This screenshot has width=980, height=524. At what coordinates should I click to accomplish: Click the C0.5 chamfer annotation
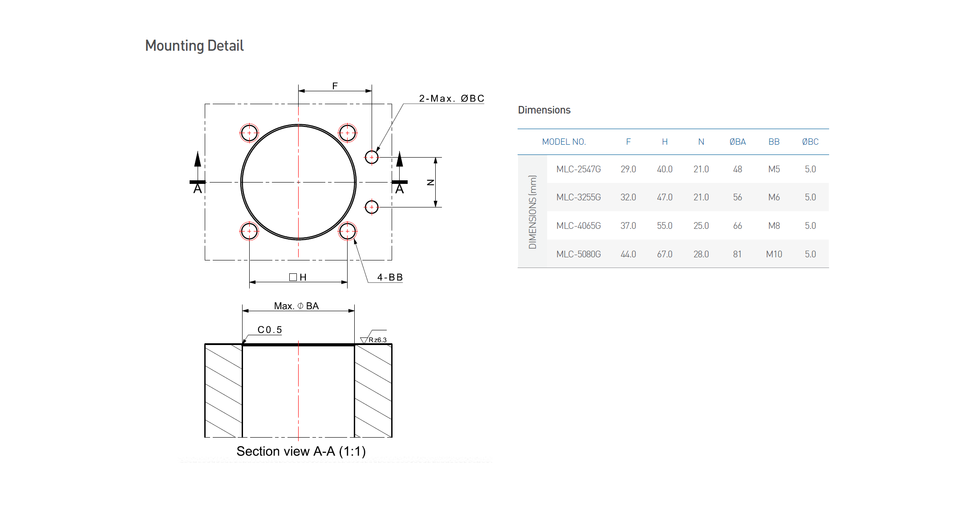coord(270,329)
